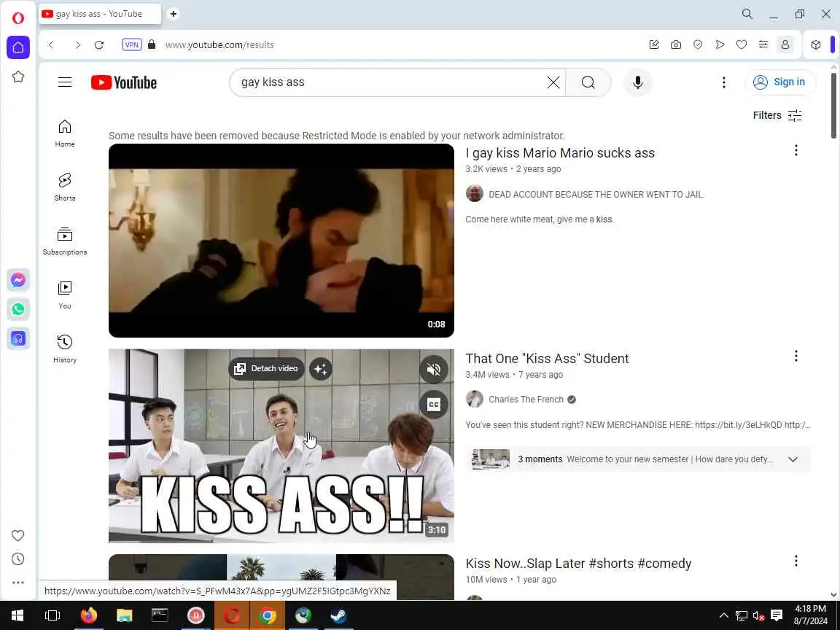
Task: Open the player send icon in toolbar
Action: (720, 44)
